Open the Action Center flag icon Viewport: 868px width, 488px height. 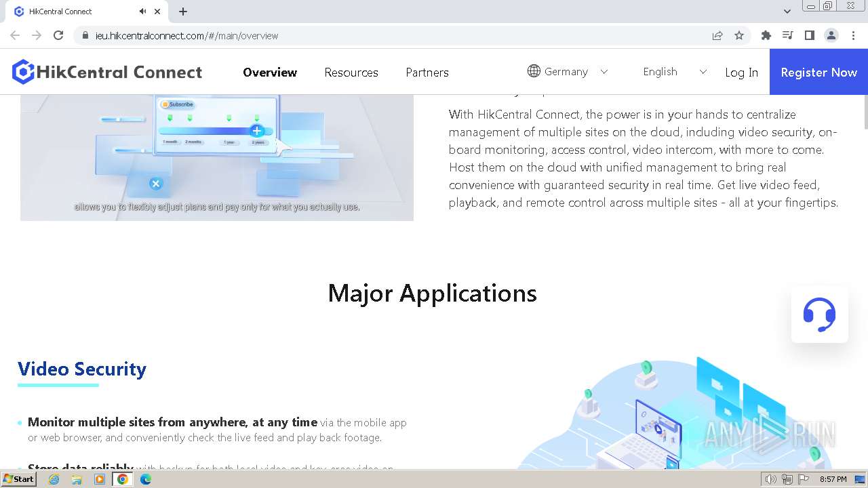click(x=803, y=479)
